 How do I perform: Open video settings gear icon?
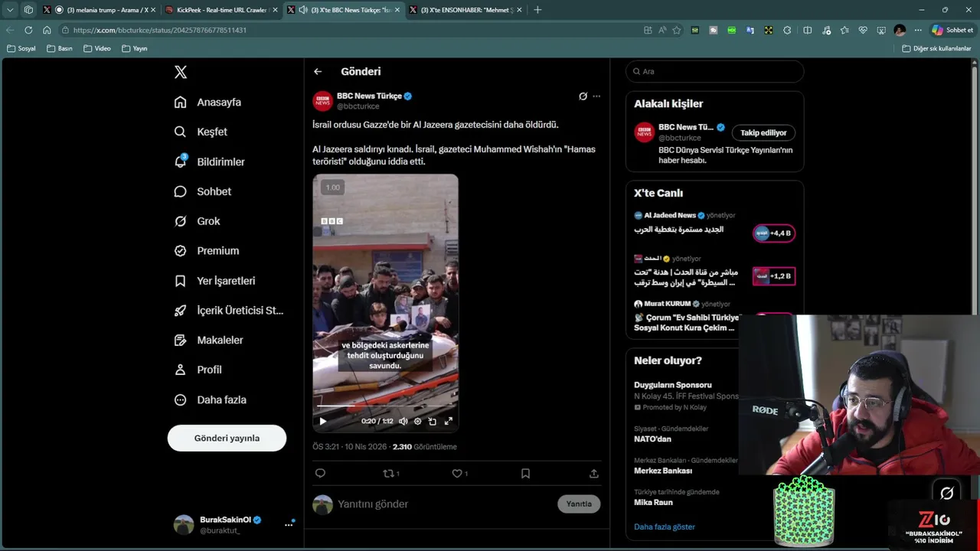click(x=417, y=421)
